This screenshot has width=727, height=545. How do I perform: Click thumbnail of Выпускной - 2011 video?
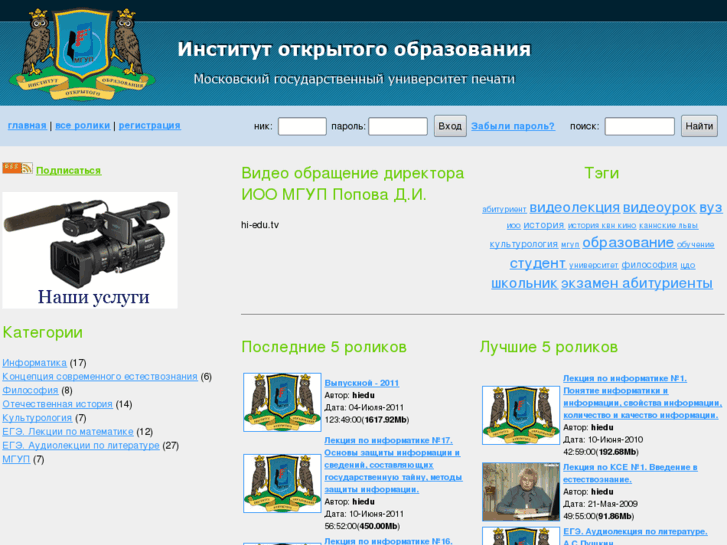pos(282,402)
